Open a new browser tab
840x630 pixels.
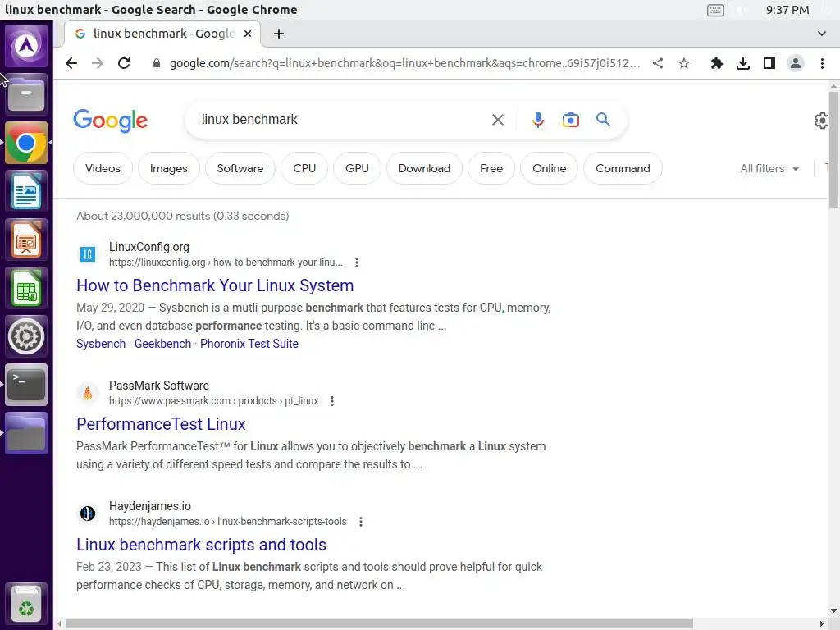tap(279, 34)
